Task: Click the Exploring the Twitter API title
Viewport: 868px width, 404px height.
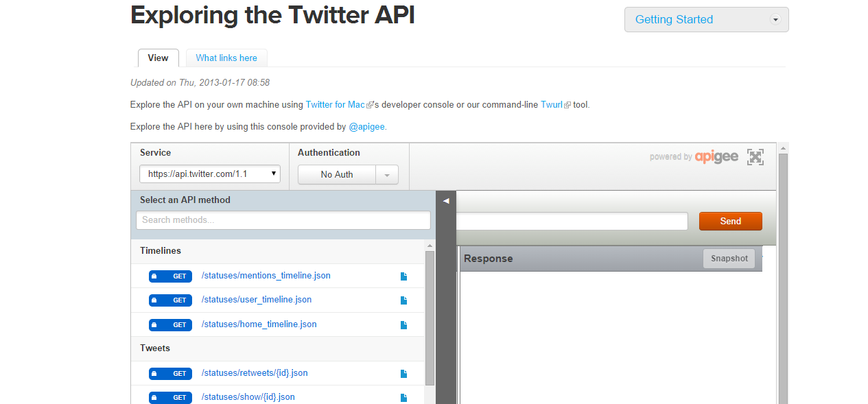Action: click(x=273, y=14)
